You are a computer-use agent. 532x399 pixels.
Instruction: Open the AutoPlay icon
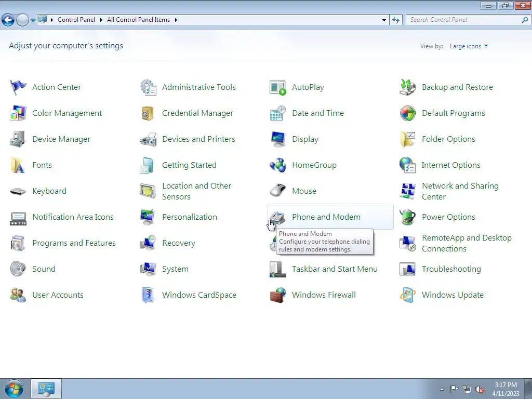click(x=277, y=87)
